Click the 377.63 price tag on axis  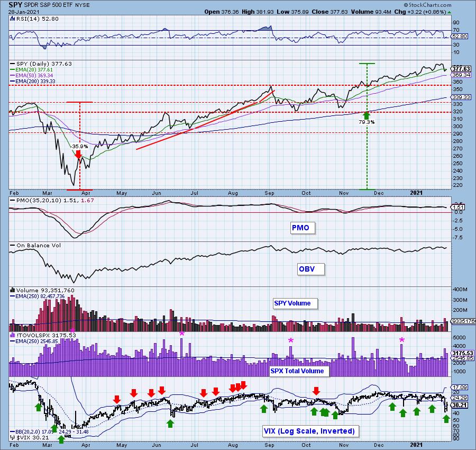click(461, 69)
